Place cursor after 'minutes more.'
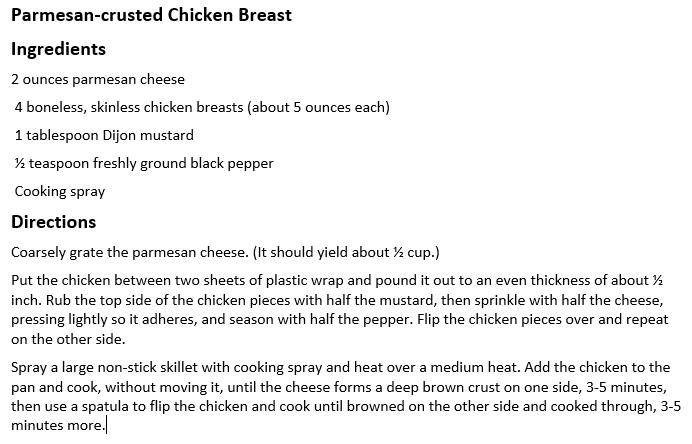Screen dimensions: 692x444 pyautogui.click(x=106, y=426)
